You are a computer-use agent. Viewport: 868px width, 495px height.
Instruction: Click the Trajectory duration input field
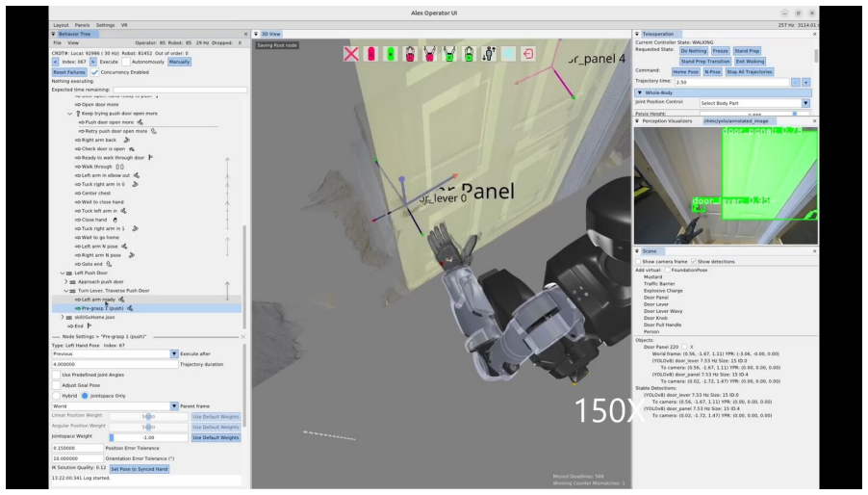tap(115, 364)
